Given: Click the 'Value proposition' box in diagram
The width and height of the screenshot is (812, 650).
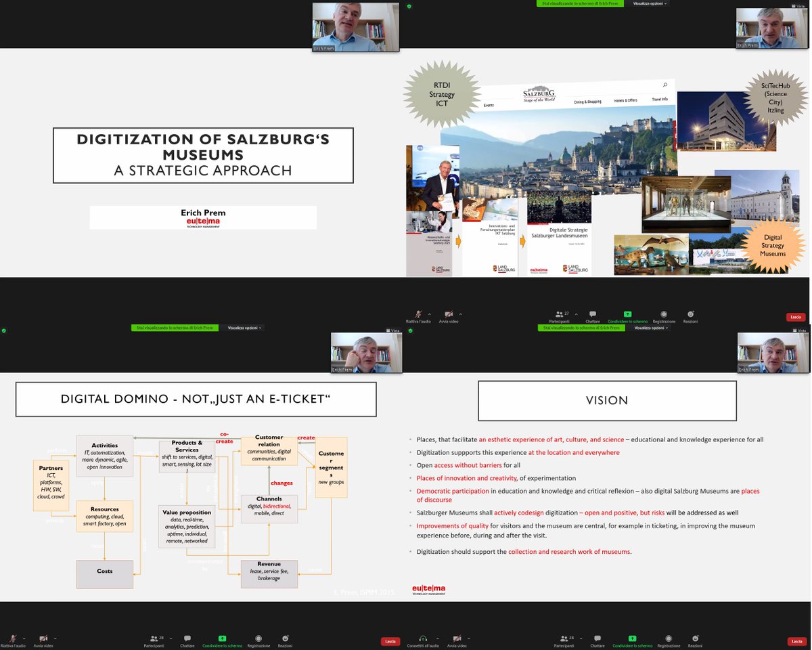Looking at the screenshot, I should point(187,525).
